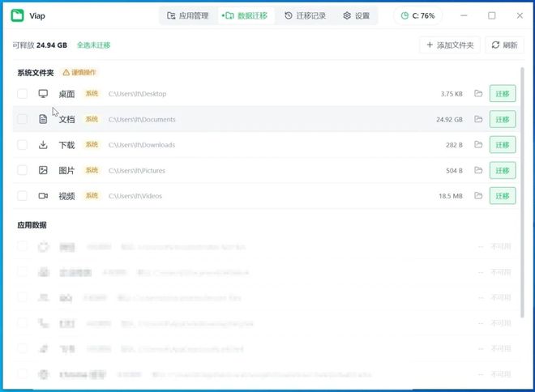Tick the checkbox for 文档
Image resolution: width=535 pixels, height=392 pixels.
point(23,119)
